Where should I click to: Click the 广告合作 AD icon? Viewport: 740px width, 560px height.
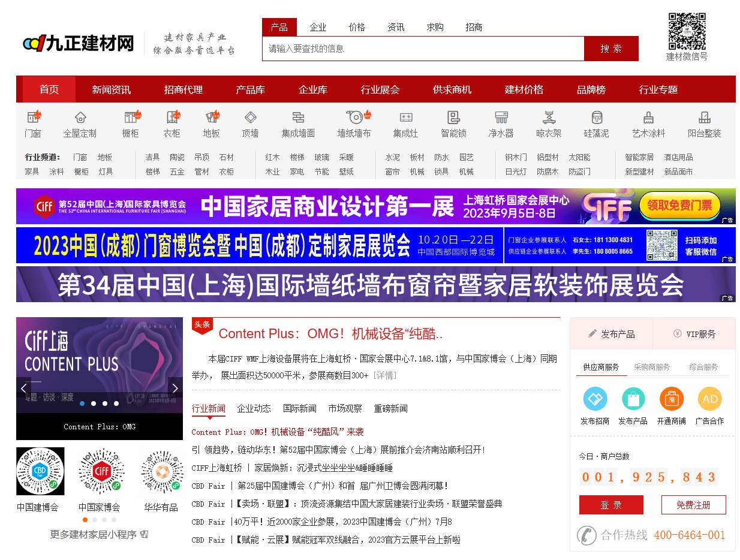[709, 399]
